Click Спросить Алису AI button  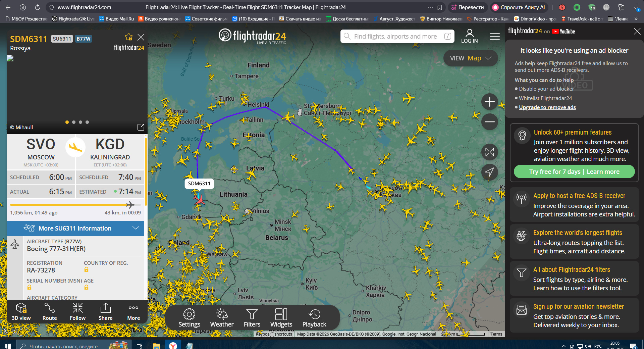click(x=519, y=7)
